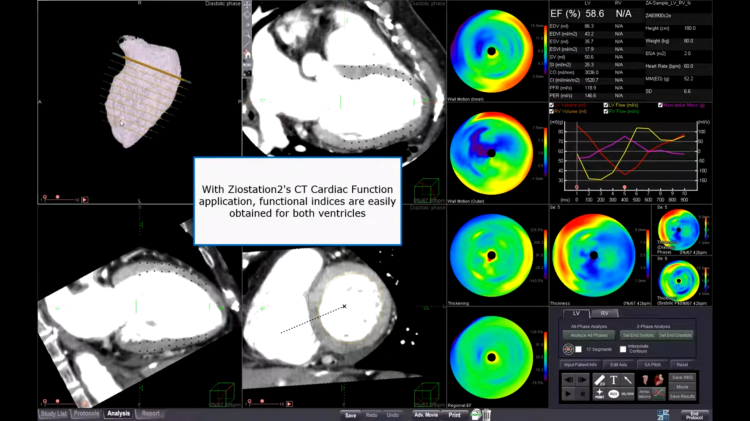
Task: Click End Protocol button
Action: [x=694, y=415]
